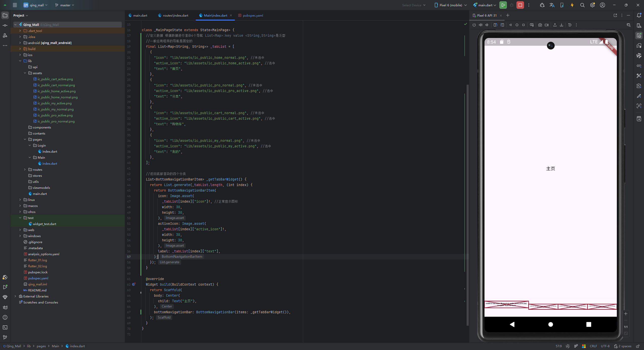Switch to the routes\index.dart tab
Screen dimensions: 644x350
tap(175, 15)
